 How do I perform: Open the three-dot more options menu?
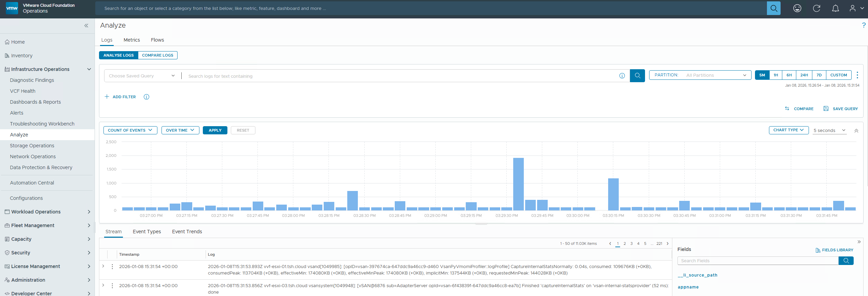pyautogui.click(x=857, y=75)
